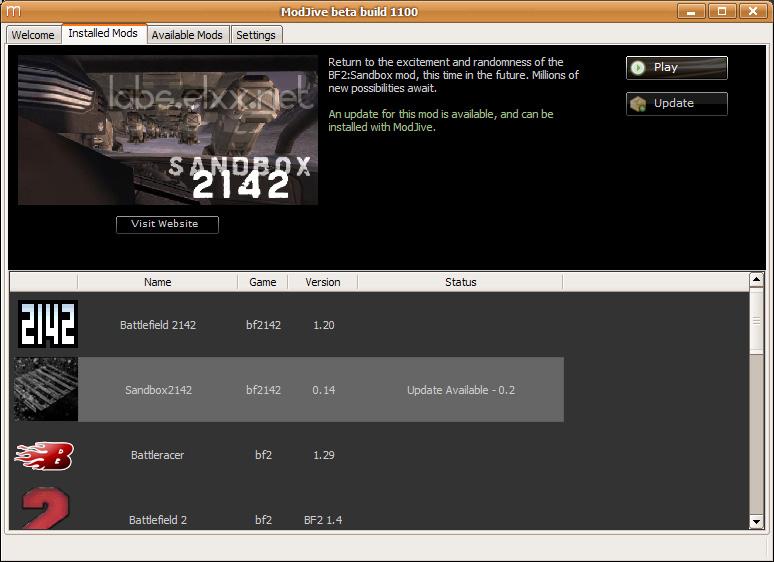Viewport: 774px width, 562px height.
Task: Select the Battlefield 2 name cell
Action: click(x=158, y=520)
